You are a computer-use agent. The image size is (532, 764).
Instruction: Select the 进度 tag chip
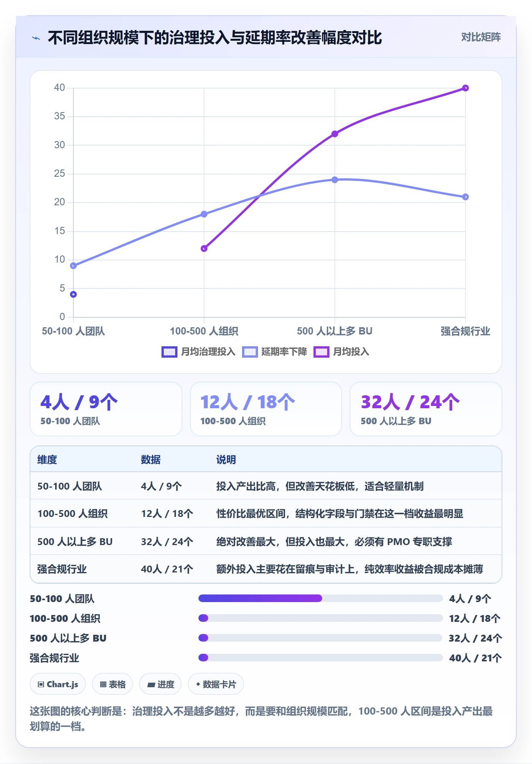[160, 684]
